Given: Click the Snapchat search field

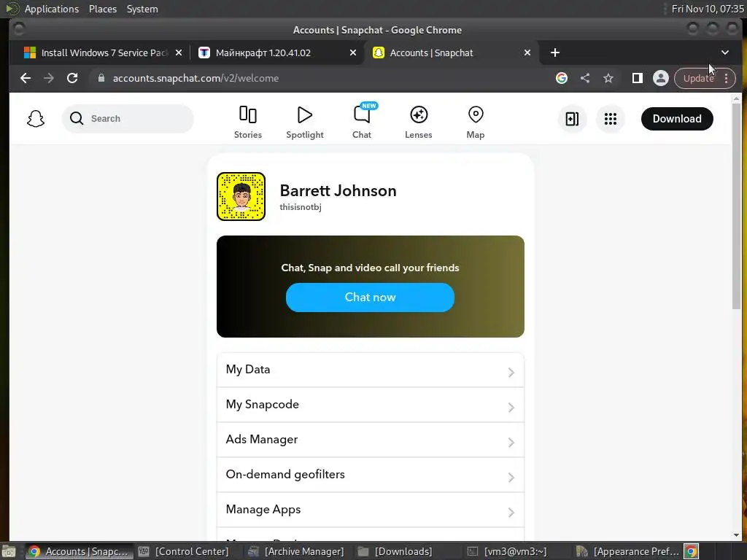Looking at the screenshot, I should [128, 119].
